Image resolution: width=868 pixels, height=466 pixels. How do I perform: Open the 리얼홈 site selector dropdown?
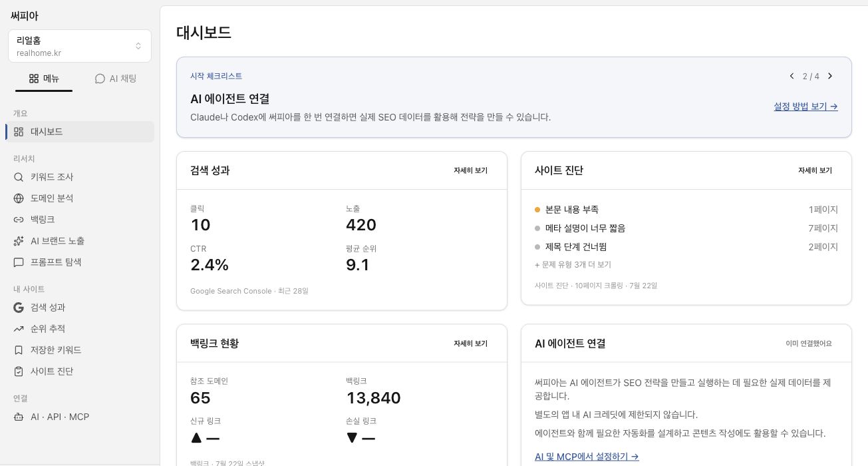point(80,46)
